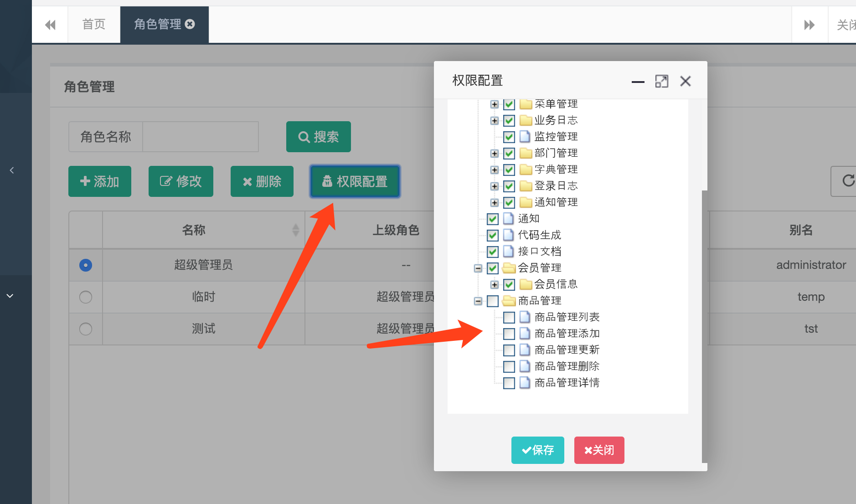
Task: Expand the 登录日志 tree node
Action: [x=495, y=186]
